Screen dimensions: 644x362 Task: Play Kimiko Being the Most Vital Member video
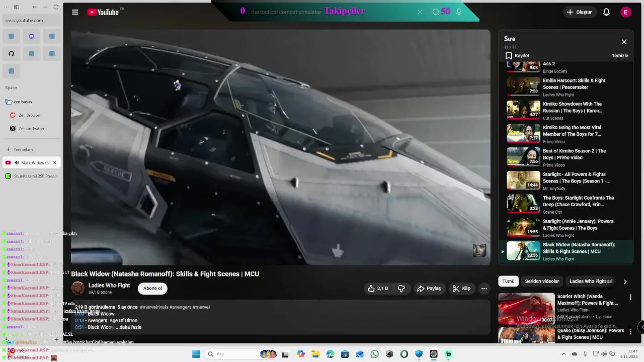(566, 134)
